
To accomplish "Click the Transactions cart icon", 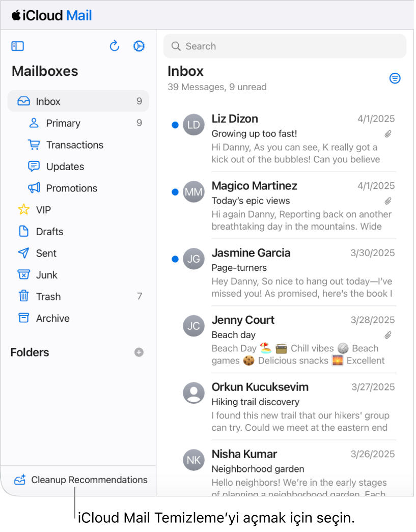I will tap(34, 145).
